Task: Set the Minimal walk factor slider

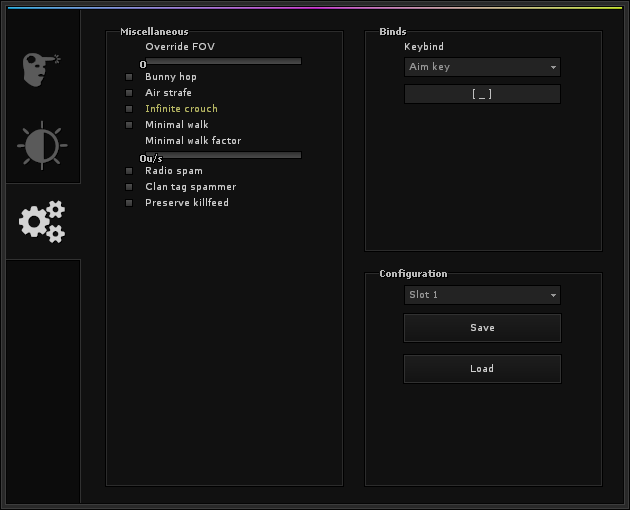Action: (223, 155)
